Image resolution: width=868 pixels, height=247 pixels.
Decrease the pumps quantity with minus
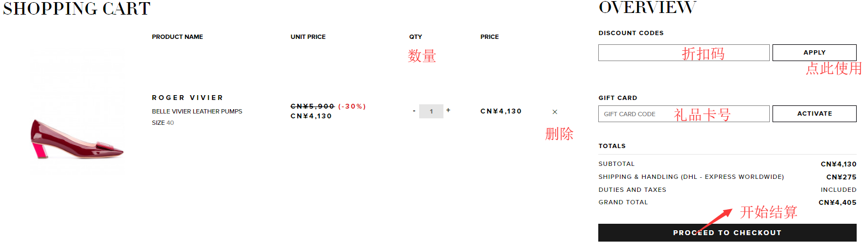414,111
